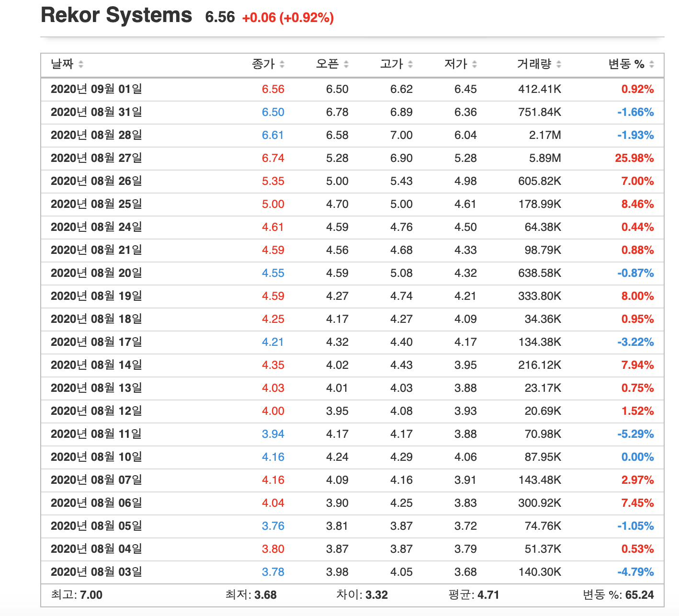The height and width of the screenshot is (616, 679).
Task: Sort by the 저가 column sort arrows
Action: (x=475, y=64)
